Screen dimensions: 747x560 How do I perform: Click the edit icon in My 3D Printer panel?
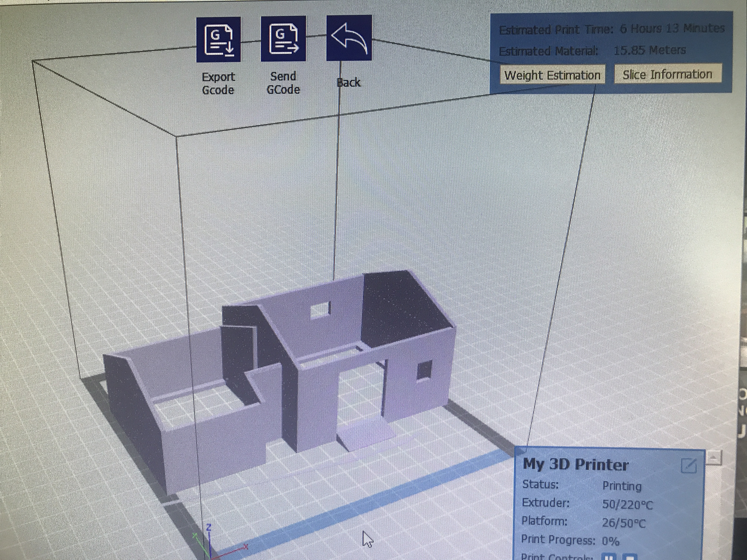(x=689, y=466)
